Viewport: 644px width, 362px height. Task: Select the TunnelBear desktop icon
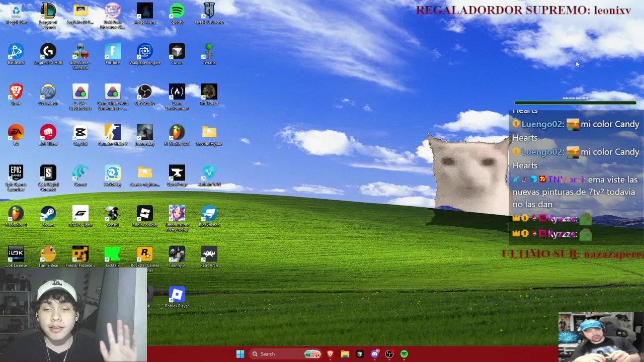coord(48,257)
